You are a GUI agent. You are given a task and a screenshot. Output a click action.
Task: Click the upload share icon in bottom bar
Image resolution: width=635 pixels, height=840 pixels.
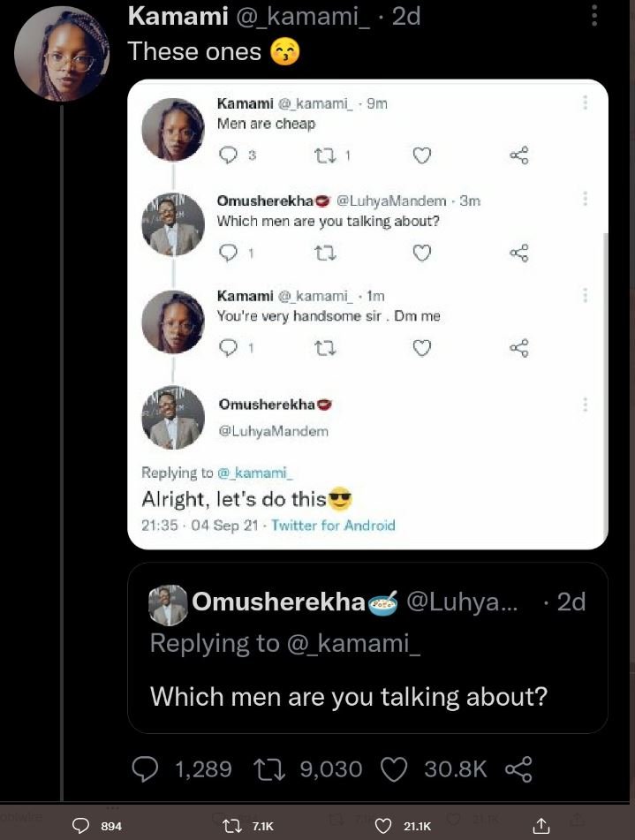coord(541,826)
